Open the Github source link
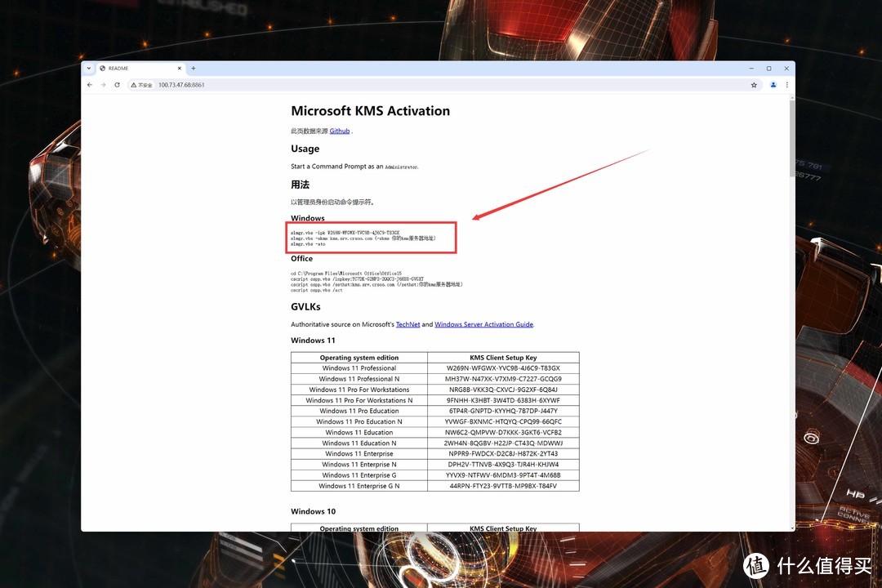 click(x=340, y=131)
